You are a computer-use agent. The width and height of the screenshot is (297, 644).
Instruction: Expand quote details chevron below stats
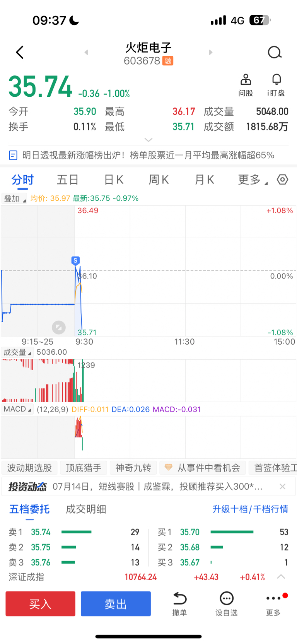(x=148, y=140)
